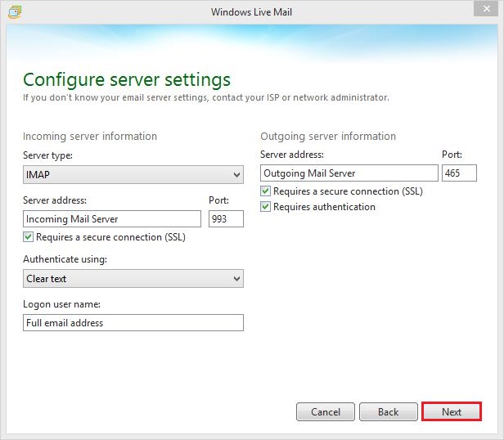This screenshot has width=504, height=440.
Task: Open the Server type dropdown showing IMAP
Action: [x=133, y=175]
